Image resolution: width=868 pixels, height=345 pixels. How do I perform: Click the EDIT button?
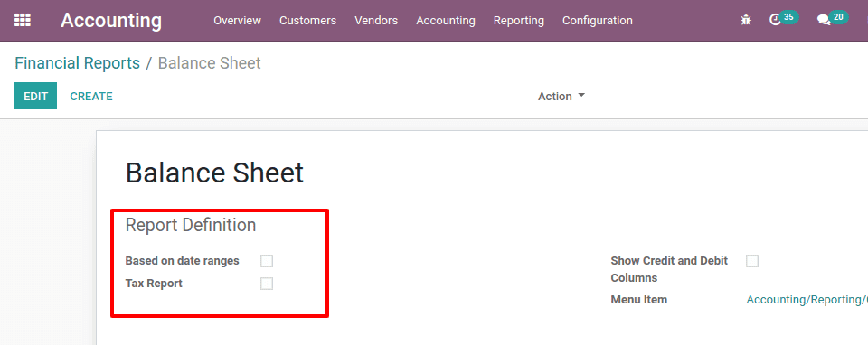tap(35, 96)
